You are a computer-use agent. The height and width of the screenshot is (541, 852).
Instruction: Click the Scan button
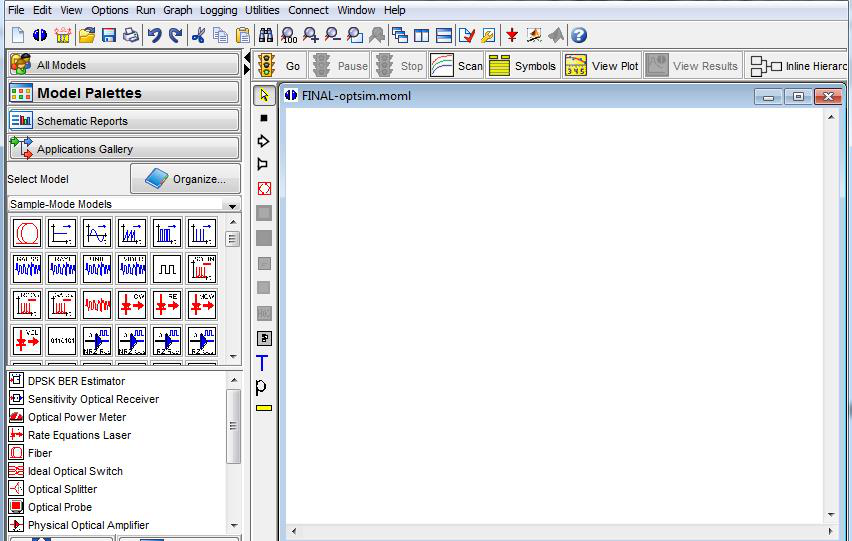456,66
